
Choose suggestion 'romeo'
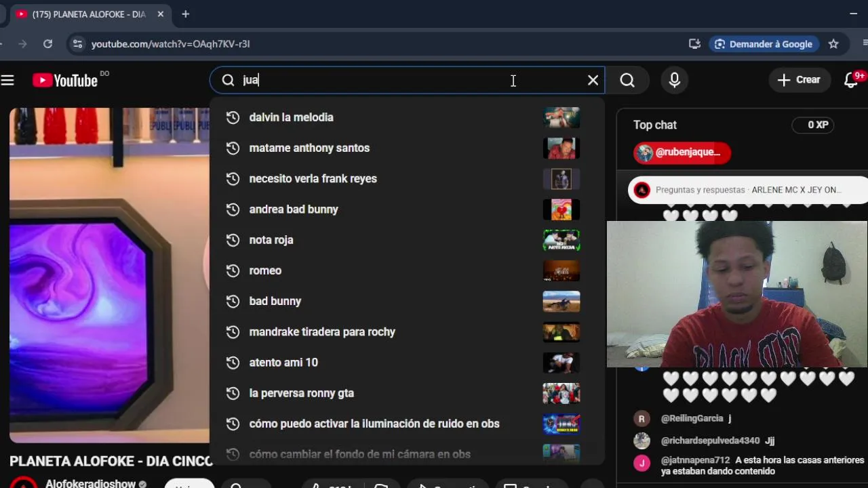click(x=407, y=270)
